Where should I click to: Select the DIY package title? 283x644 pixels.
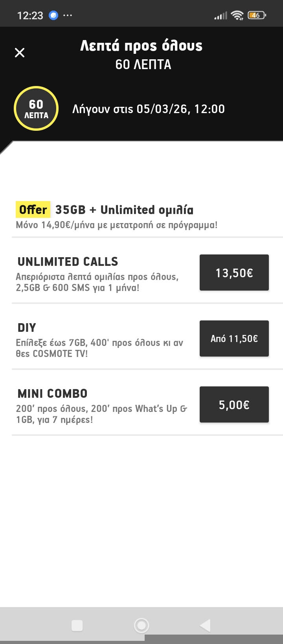pyautogui.click(x=27, y=327)
